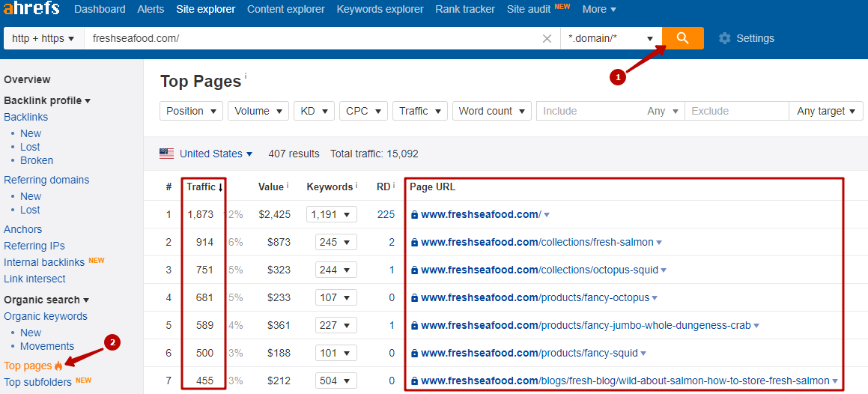Open the CPC filter dropdown

tap(363, 111)
